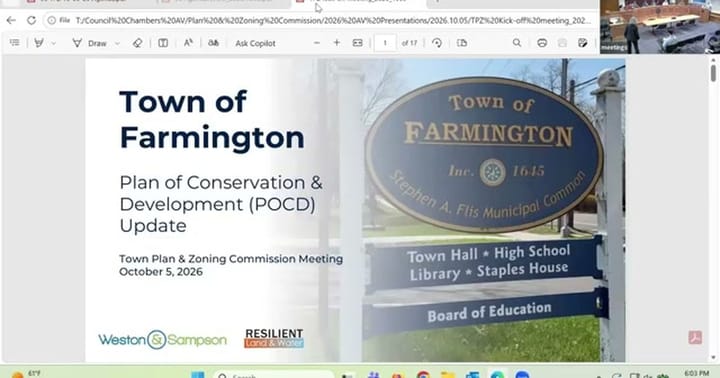Open find in document search
This screenshot has width=720, height=378.
[x=517, y=43]
